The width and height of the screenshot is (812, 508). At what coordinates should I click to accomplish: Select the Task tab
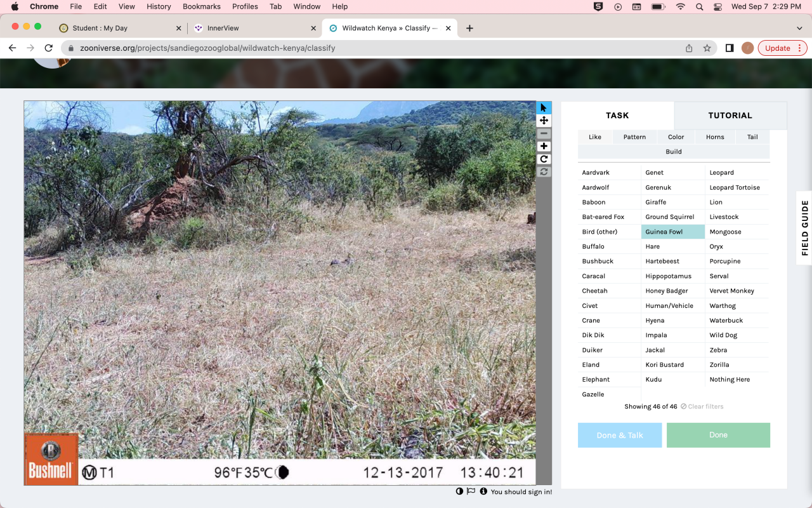tap(617, 116)
